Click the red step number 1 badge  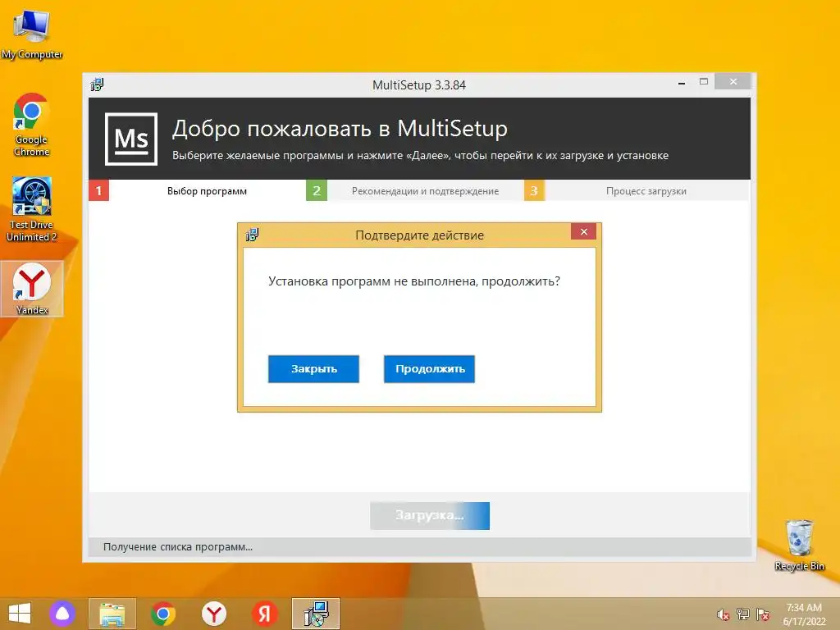99,190
